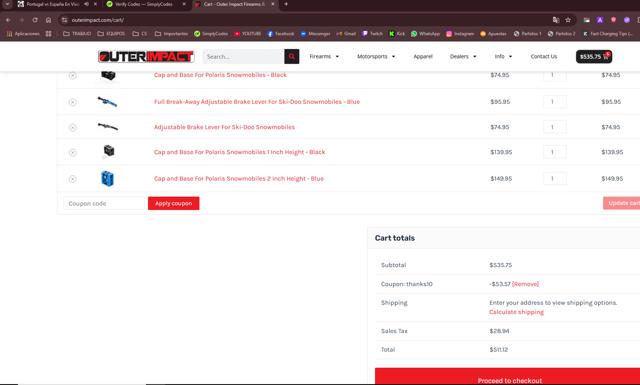
Task: Remove the thanks10 coupon
Action: (x=525, y=284)
